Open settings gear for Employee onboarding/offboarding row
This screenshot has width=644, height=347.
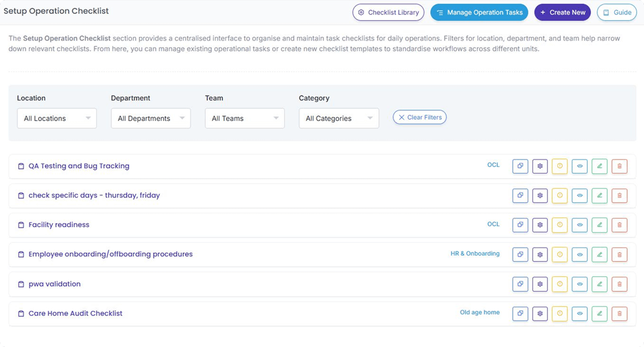click(540, 254)
